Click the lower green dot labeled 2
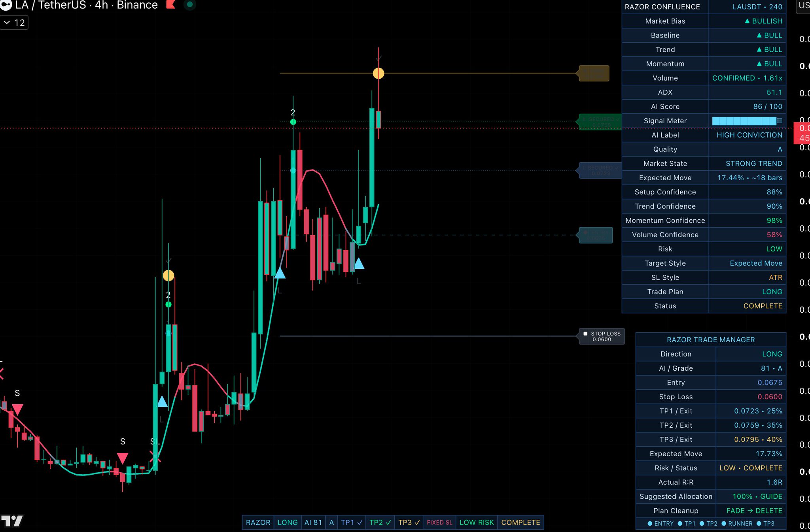The image size is (810, 532). pyautogui.click(x=168, y=305)
